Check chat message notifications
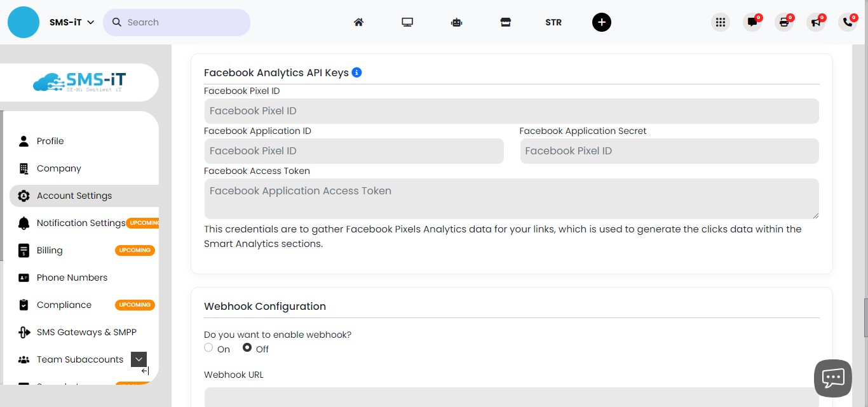 (x=752, y=22)
